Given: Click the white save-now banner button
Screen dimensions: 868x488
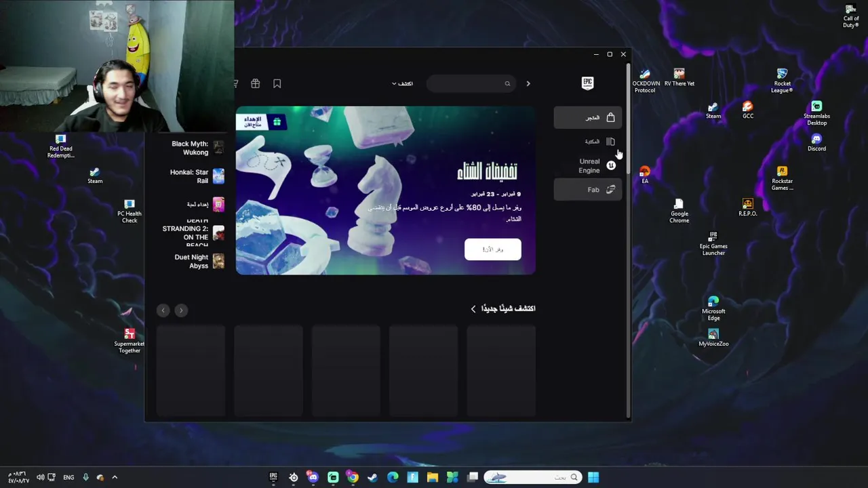Looking at the screenshot, I should pos(493,249).
